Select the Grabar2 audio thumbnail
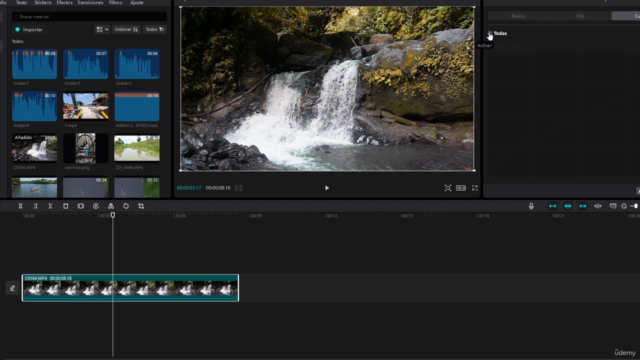640x360 pixels. point(86,64)
